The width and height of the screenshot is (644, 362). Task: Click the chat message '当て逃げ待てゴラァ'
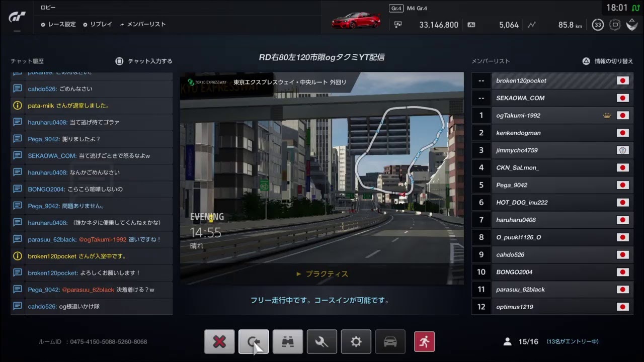click(95, 122)
